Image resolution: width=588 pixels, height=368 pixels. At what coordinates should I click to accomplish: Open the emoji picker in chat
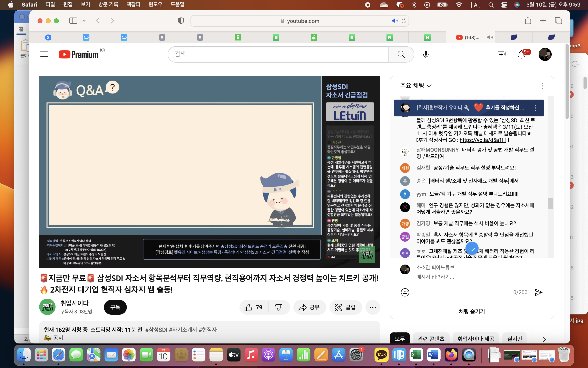tap(405, 292)
